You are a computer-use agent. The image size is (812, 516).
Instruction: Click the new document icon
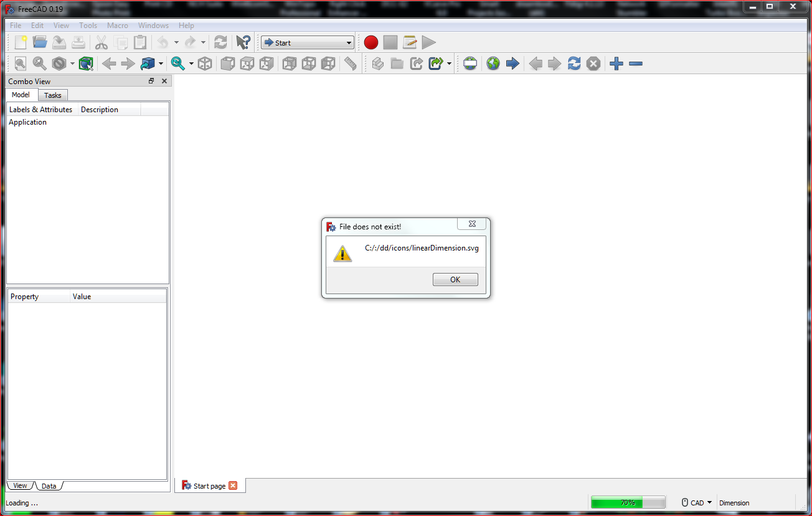21,42
